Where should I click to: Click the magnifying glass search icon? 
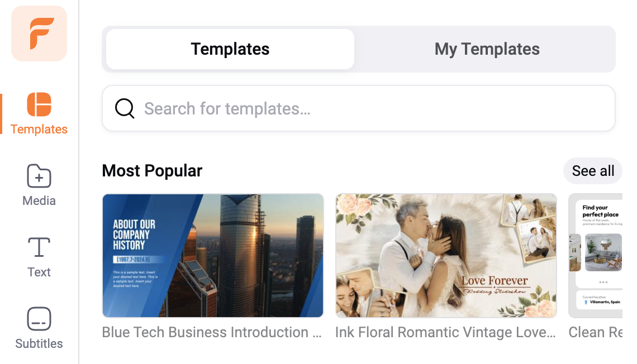125,108
